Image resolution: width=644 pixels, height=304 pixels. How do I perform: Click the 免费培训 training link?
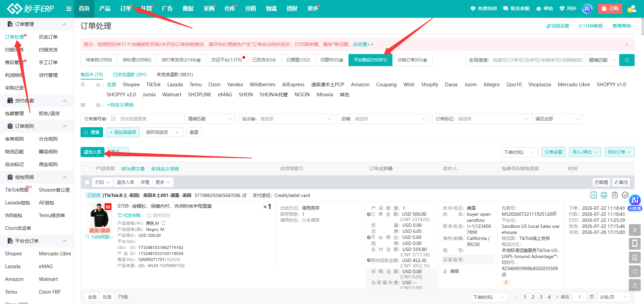484,9
